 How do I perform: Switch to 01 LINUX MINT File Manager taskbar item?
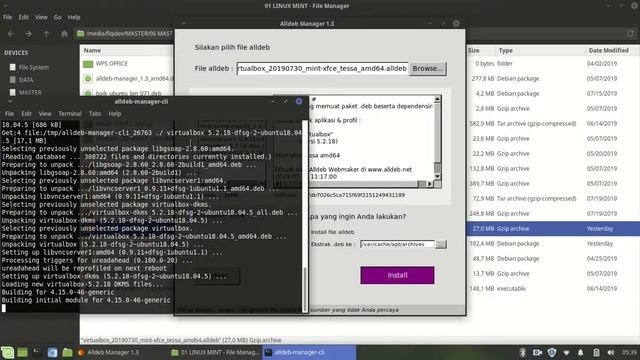pyautogui.click(x=216, y=352)
